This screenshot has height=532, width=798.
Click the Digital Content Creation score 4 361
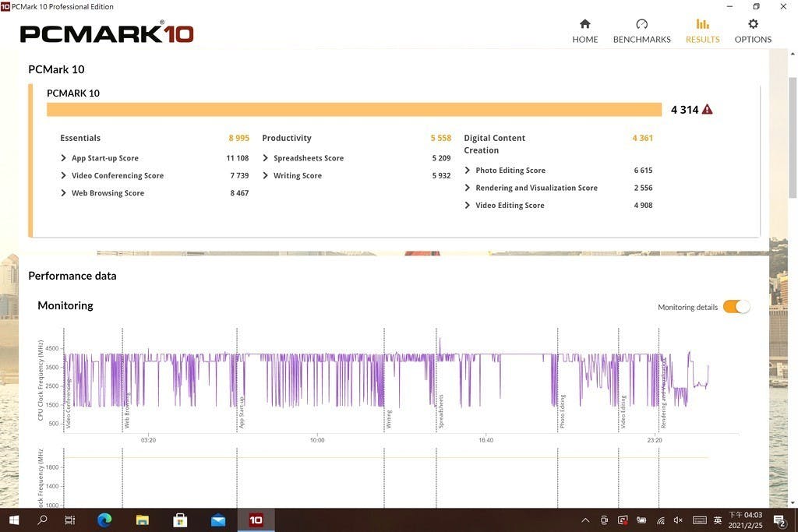642,138
